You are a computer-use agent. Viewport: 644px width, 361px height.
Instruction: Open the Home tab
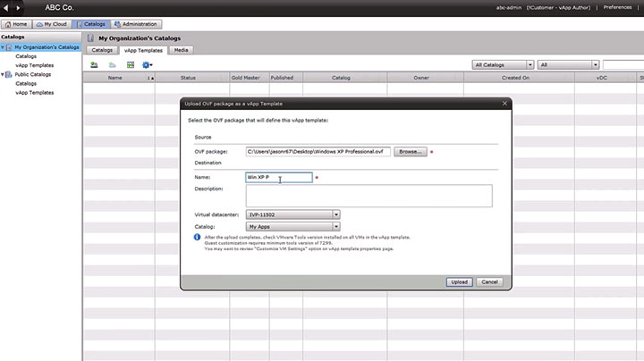click(16, 24)
